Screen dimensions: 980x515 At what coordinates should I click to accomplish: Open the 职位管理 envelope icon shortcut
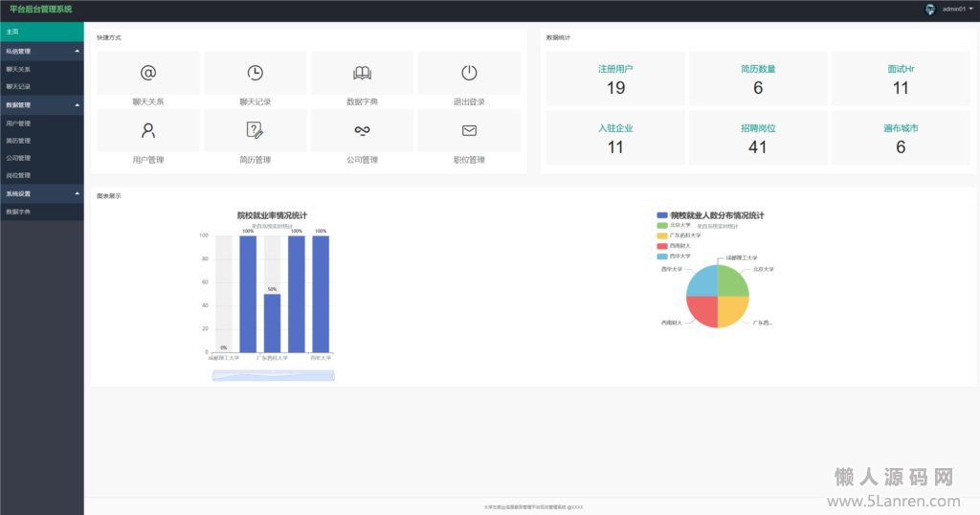pos(469,130)
